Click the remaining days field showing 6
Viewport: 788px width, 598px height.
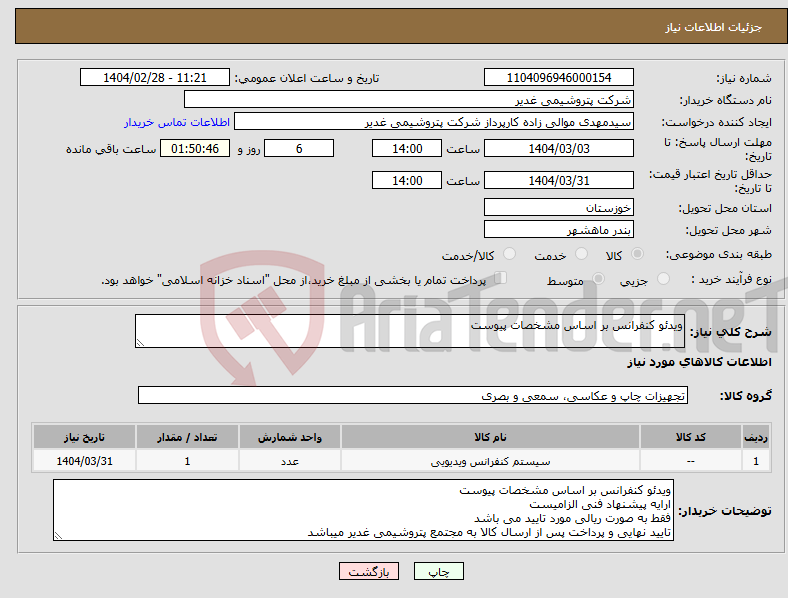[x=299, y=148]
